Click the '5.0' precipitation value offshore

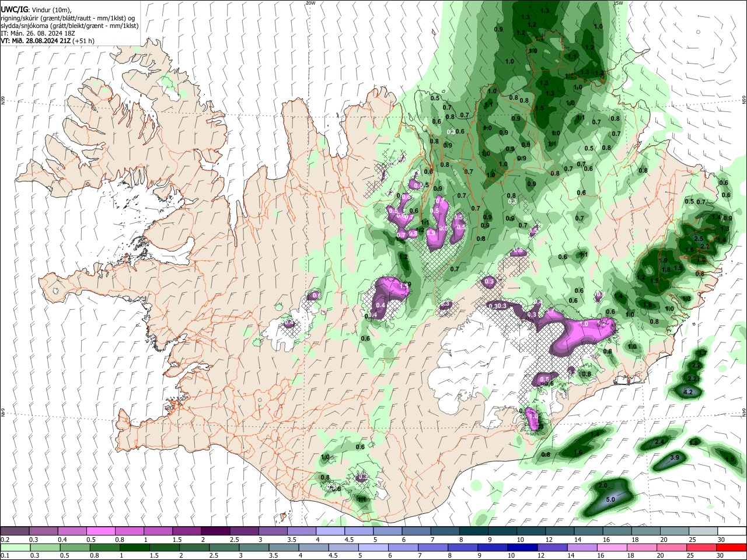[610, 500]
